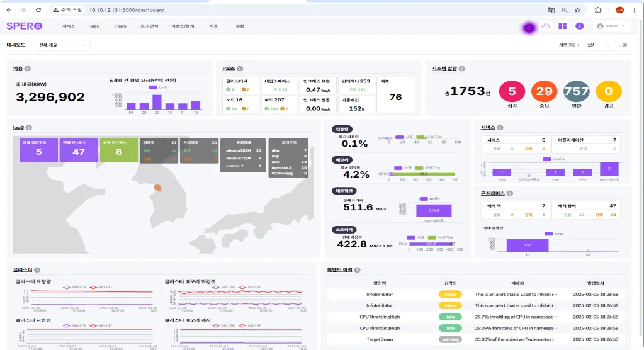Click the 배포 76 card in PaaS

pos(395,94)
